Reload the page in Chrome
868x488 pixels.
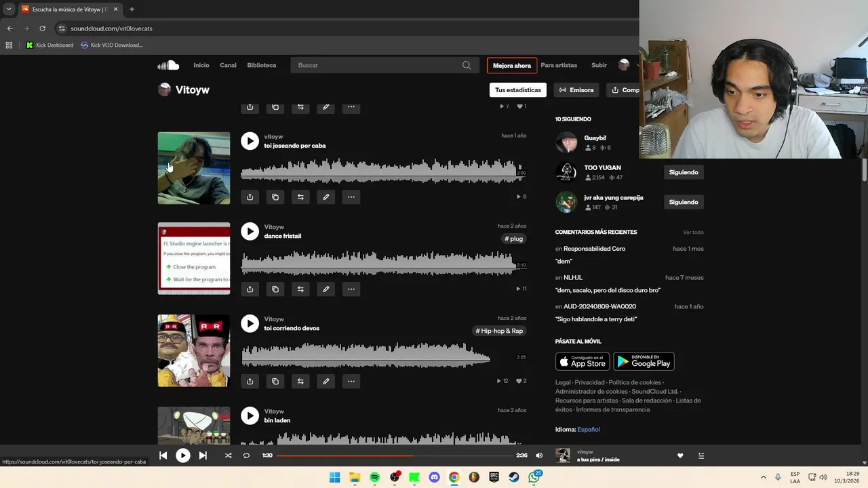point(42,28)
